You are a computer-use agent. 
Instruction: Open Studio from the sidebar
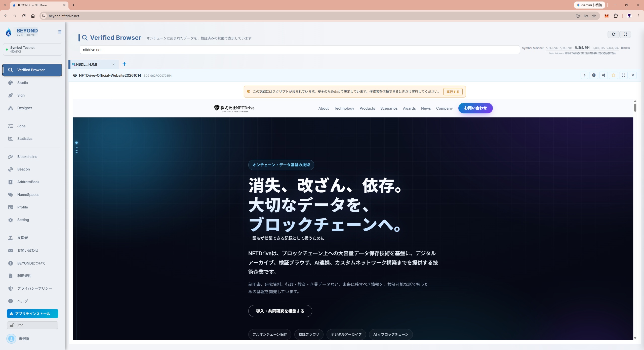[x=32, y=83]
